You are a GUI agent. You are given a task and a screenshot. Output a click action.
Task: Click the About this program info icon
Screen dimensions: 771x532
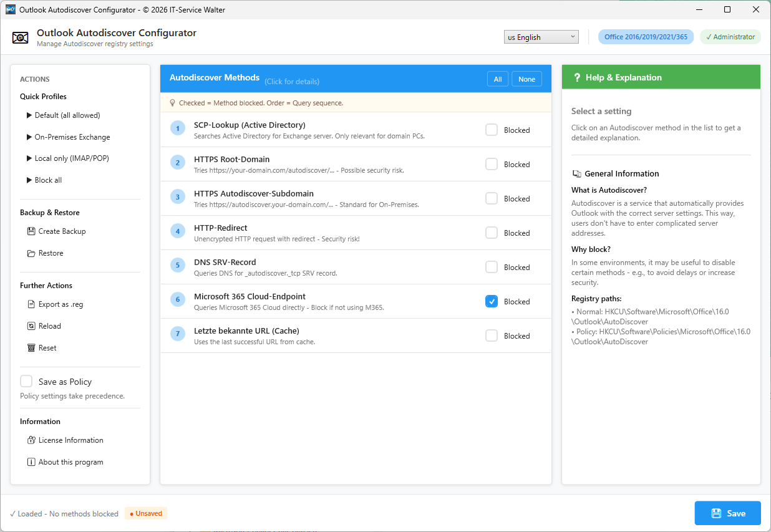point(32,462)
